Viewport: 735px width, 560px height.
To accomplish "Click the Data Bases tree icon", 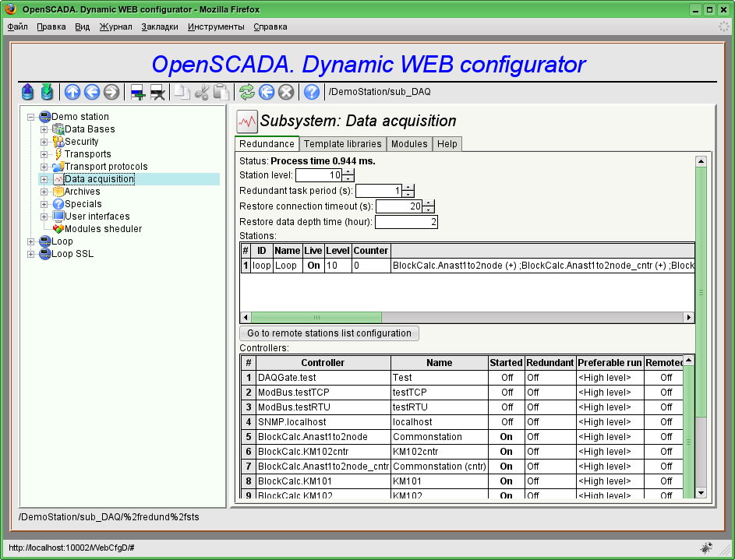I will coord(58,129).
